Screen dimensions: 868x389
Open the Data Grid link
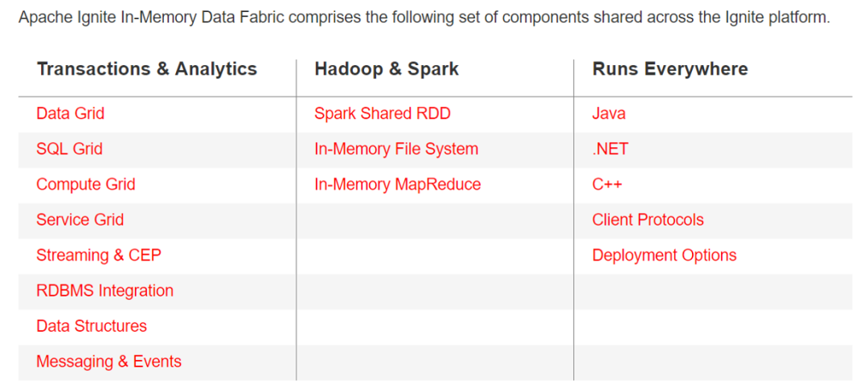point(71,113)
